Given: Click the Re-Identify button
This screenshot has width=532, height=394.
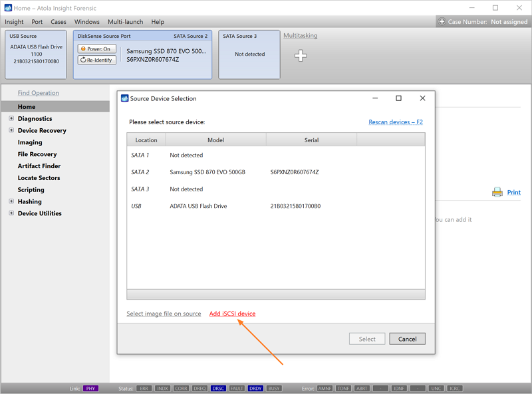Looking at the screenshot, I should [96, 60].
